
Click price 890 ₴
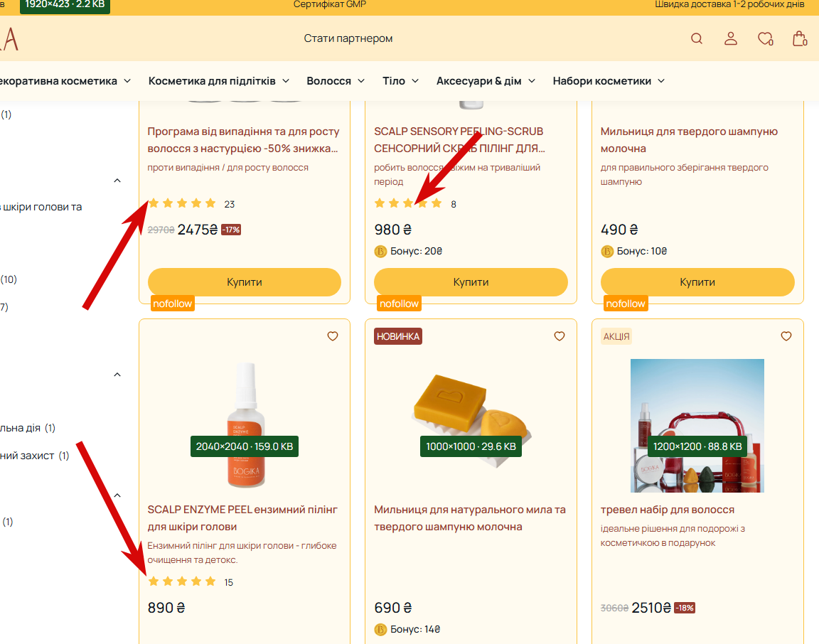166,608
